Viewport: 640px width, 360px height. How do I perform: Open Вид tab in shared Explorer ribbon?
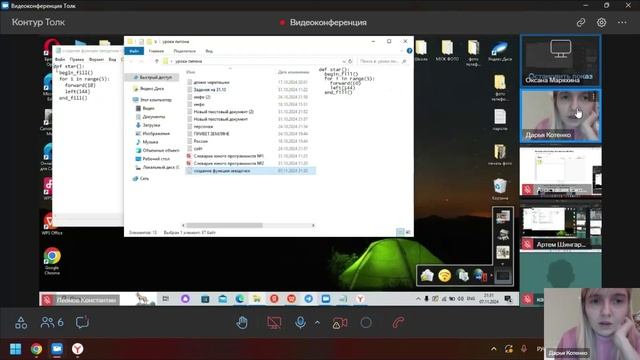(x=209, y=51)
